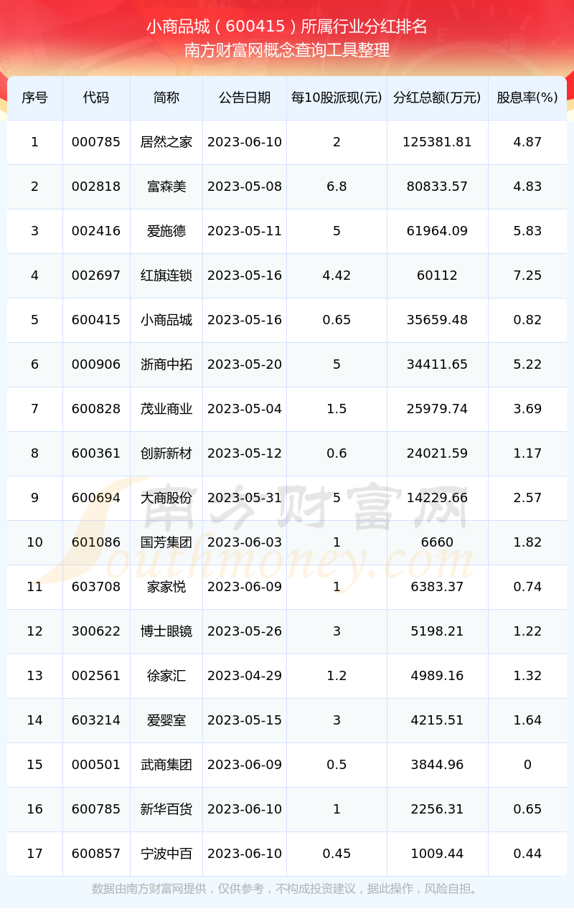Click the dividend total 125381.81
Screen dimensions: 574x924
[x=437, y=142]
